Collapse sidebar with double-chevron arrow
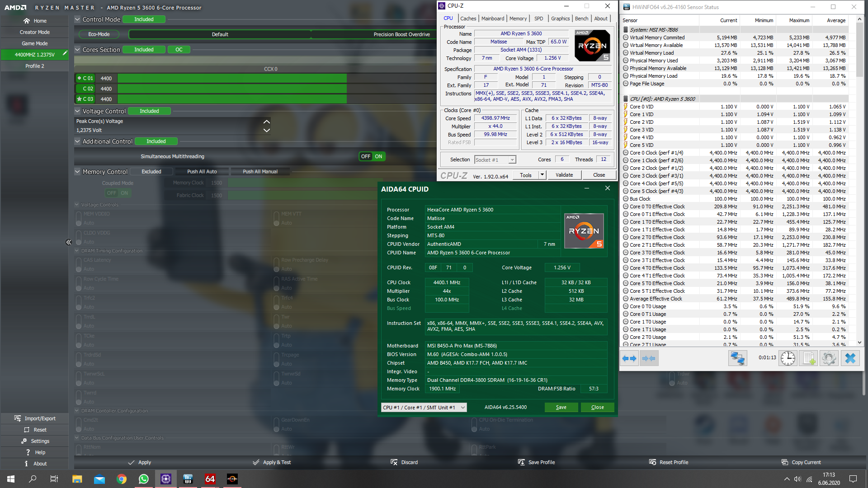 pyautogui.click(x=69, y=242)
